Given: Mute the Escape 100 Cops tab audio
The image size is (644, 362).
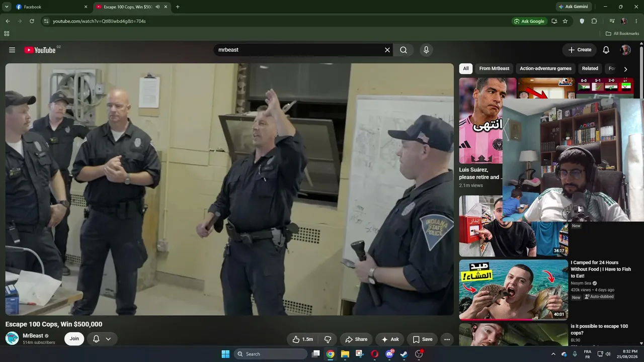Looking at the screenshot, I should pos(157,7).
